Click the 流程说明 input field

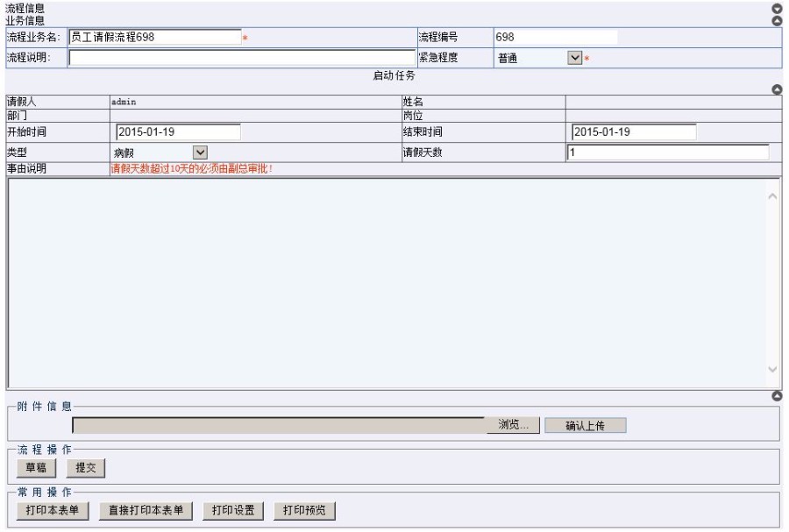click(x=242, y=58)
